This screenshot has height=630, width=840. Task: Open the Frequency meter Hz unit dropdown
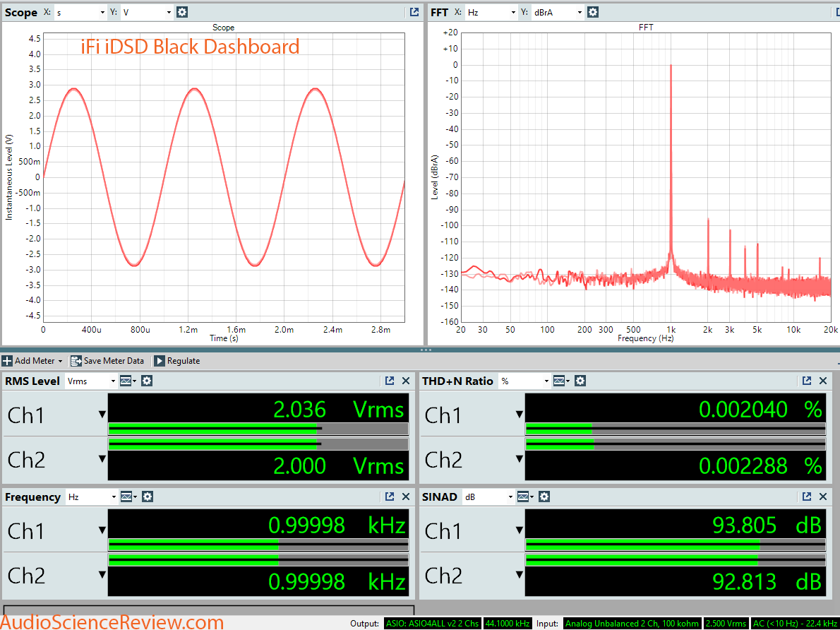(x=91, y=497)
